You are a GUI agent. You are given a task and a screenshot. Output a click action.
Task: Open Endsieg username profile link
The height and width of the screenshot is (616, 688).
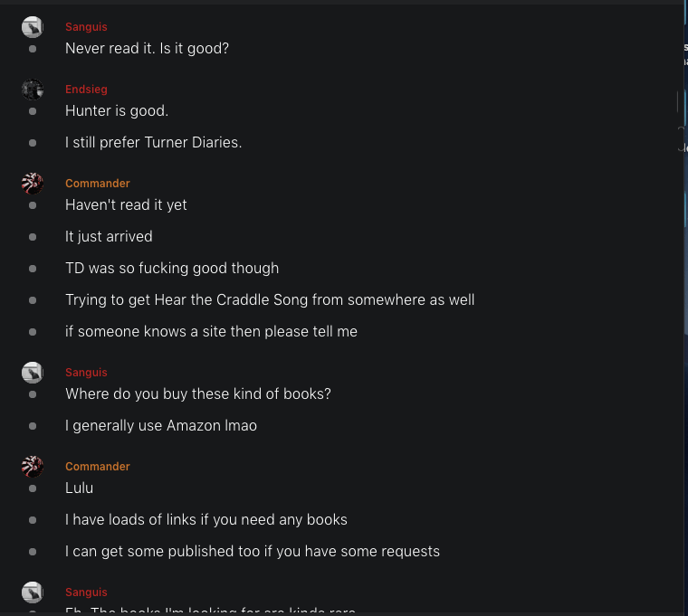86,90
